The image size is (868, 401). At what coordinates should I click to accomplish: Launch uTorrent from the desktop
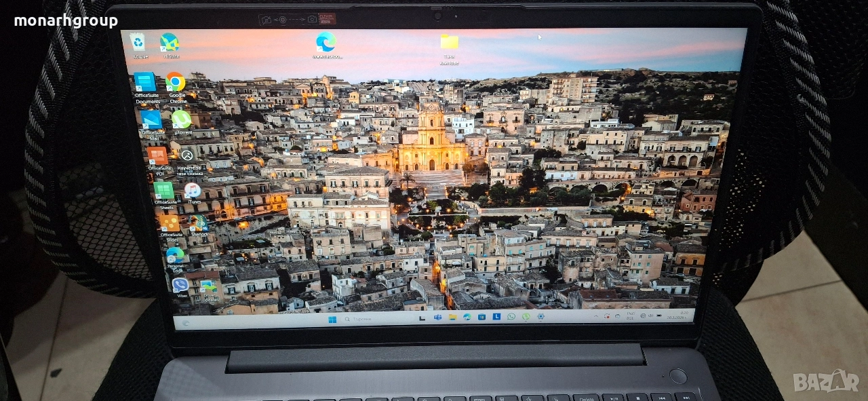pos(181,120)
